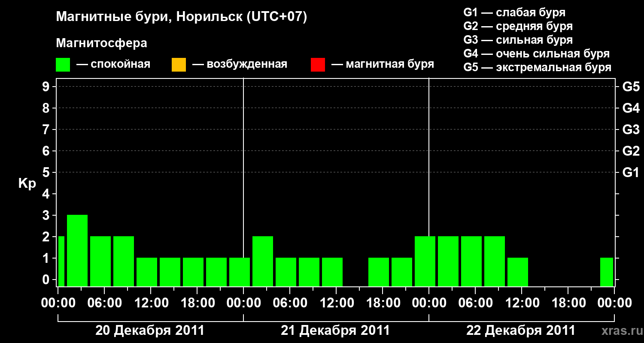Screen dimensions: 644x343
Task: Click the 'G2 — средняя буря' line
Action: (x=518, y=26)
